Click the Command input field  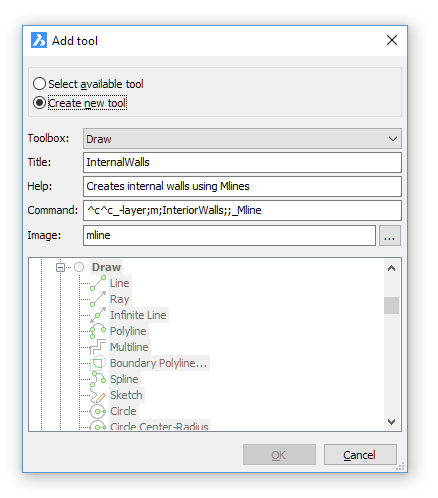click(242, 210)
